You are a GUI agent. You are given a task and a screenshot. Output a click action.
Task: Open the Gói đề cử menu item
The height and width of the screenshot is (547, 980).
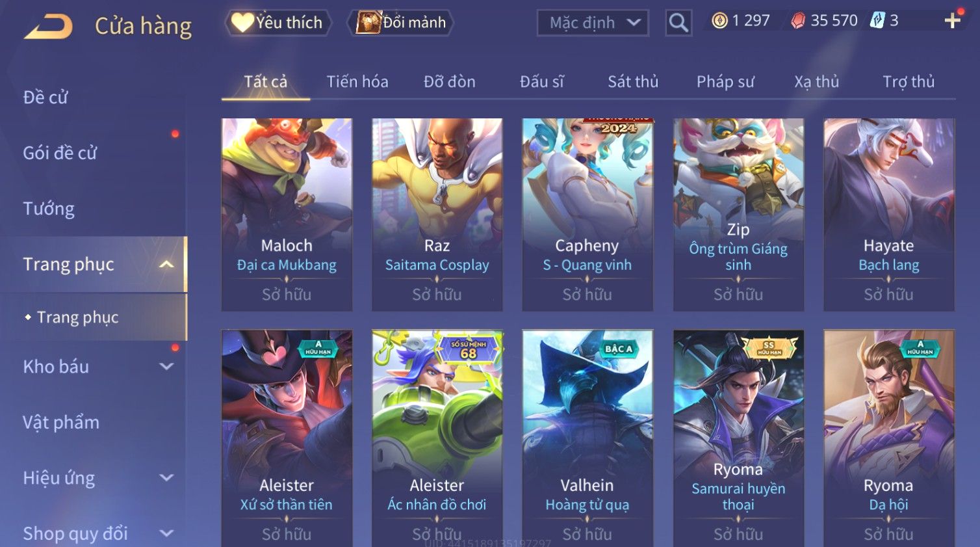point(60,153)
